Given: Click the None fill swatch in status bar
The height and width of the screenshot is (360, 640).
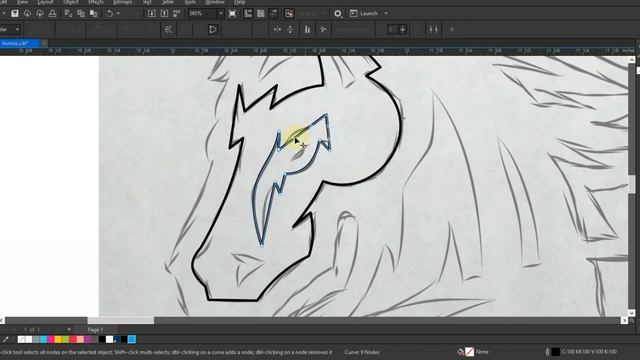Looking at the screenshot, I should [469, 352].
